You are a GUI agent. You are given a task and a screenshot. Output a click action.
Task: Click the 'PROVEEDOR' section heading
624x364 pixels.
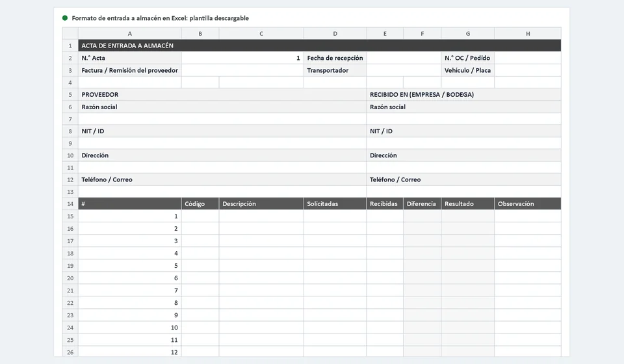222,95
